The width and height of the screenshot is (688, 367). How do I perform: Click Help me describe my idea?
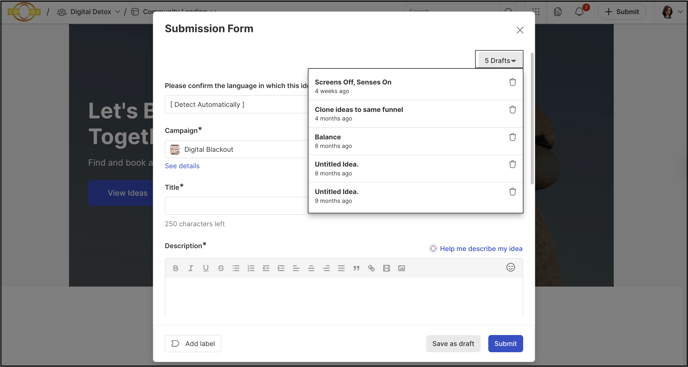tap(476, 248)
